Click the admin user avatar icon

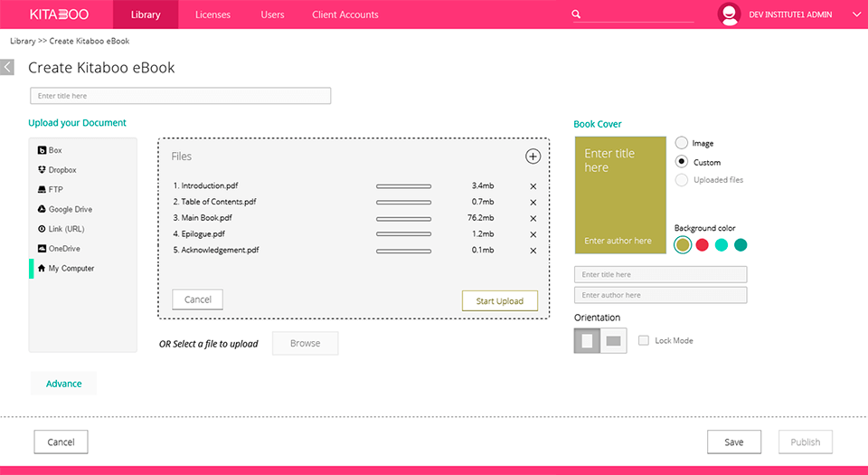coord(729,14)
